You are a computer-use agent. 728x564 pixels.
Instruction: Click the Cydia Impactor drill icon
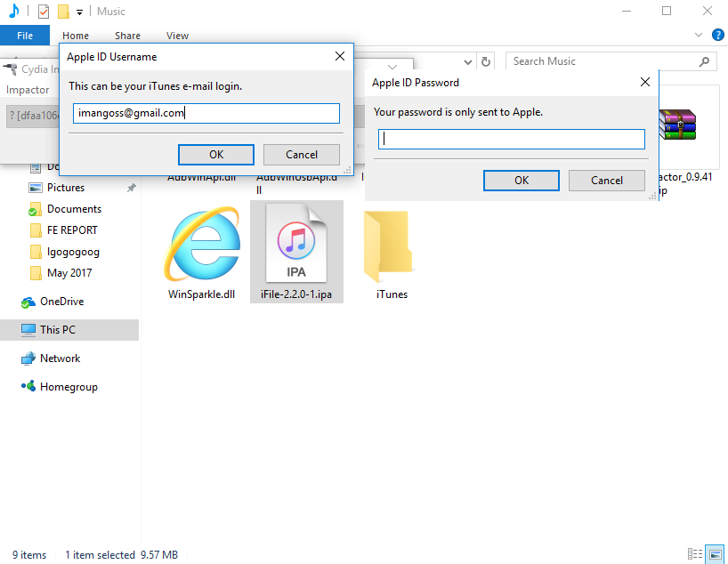[10, 69]
